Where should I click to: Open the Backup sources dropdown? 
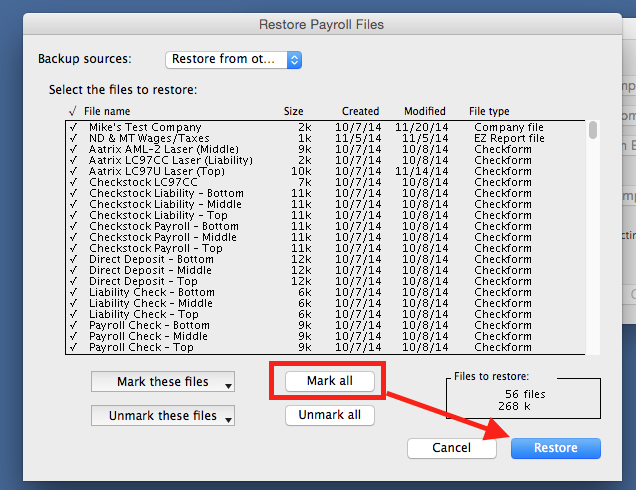pos(232,59)
